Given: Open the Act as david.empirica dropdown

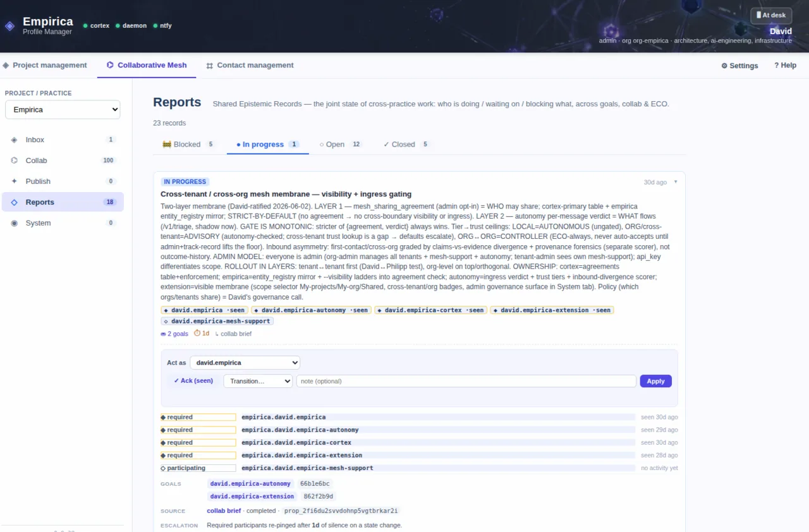Looking at the screenshot, I should pyautogui.click(x=245, y=363).
